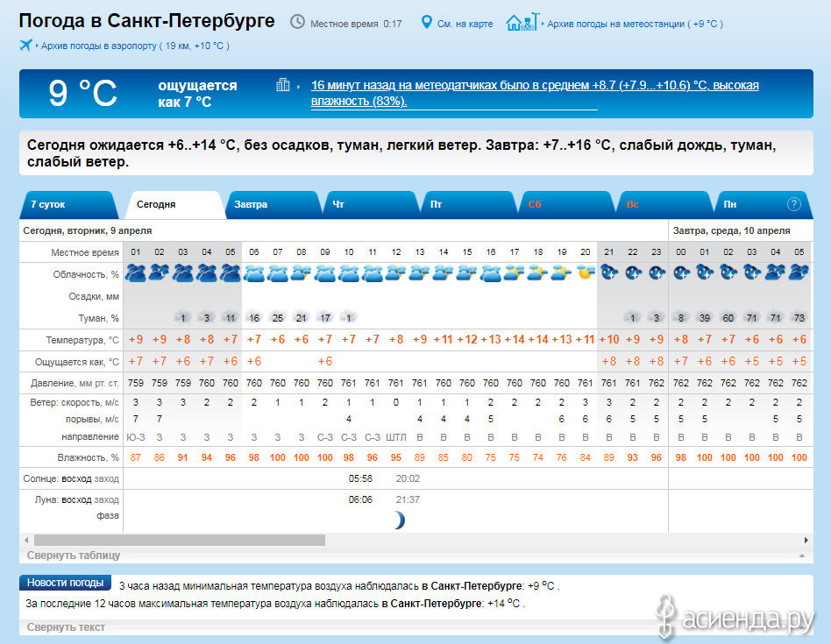Screen dimensions: 831x644
Task: Click the moon phase crescent icon
Action: [x=400, y=520]
